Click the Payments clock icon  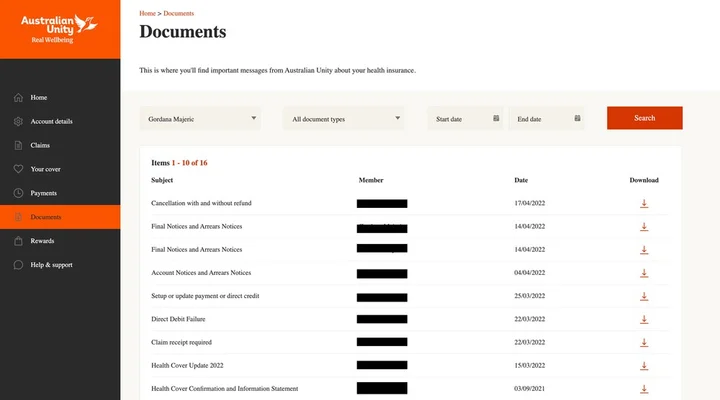(x=18, y=193)
